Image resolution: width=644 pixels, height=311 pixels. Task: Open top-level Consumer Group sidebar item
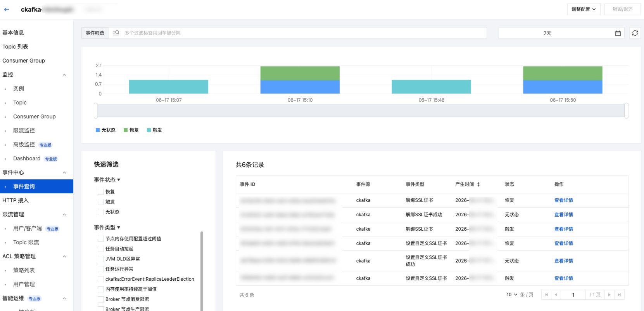click(24, 61)
